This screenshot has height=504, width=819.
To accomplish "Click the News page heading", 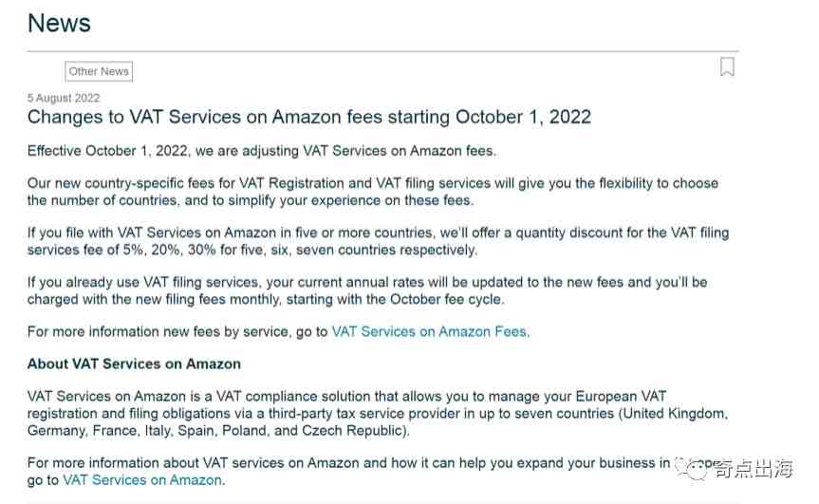I will pyautogui.click(x=59, y=23).
